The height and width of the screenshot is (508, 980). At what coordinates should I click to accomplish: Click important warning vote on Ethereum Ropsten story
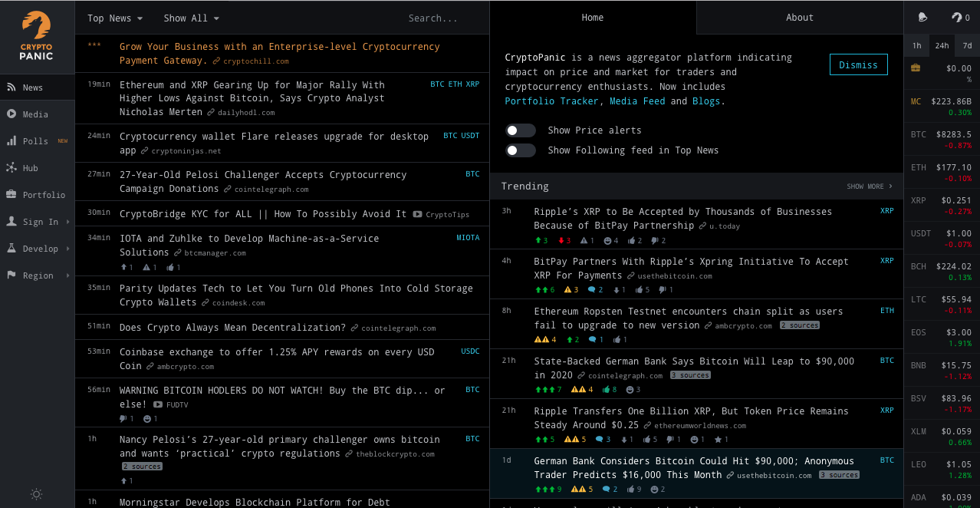544,340
